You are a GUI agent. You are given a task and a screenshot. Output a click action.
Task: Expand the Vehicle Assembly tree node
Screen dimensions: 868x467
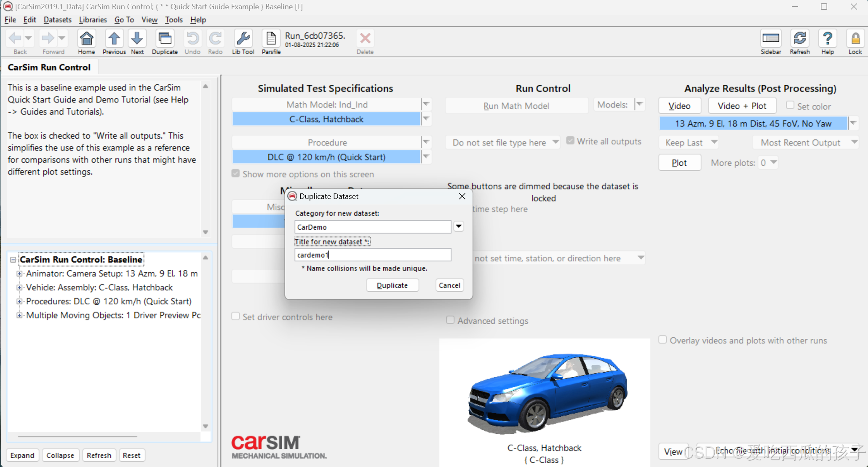pyautogui.click(x=19, y=287)
